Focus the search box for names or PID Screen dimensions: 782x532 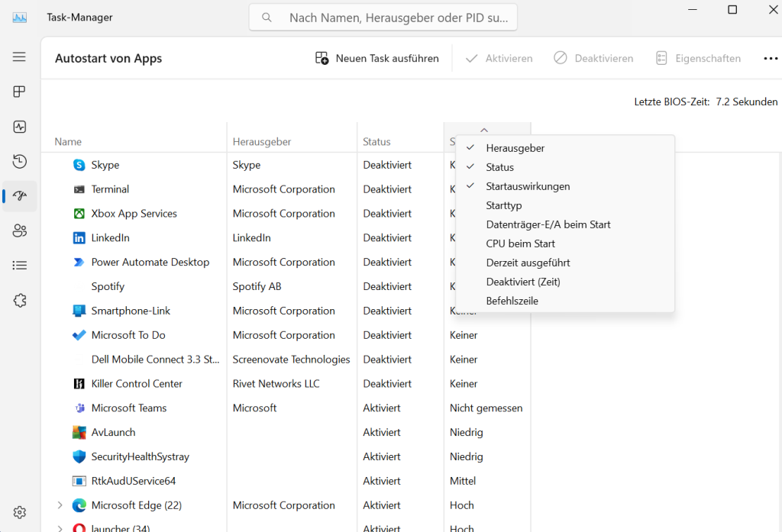[383, 18]
